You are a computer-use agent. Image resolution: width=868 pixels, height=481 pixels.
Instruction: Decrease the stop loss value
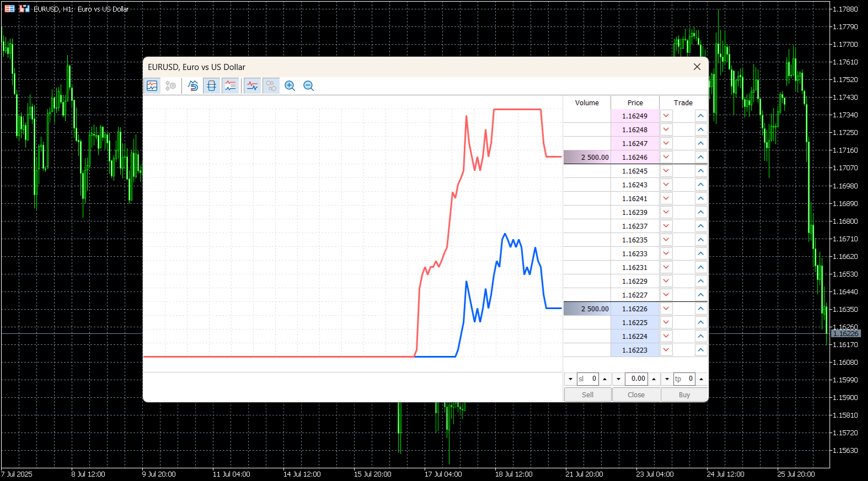pos(570,379)
